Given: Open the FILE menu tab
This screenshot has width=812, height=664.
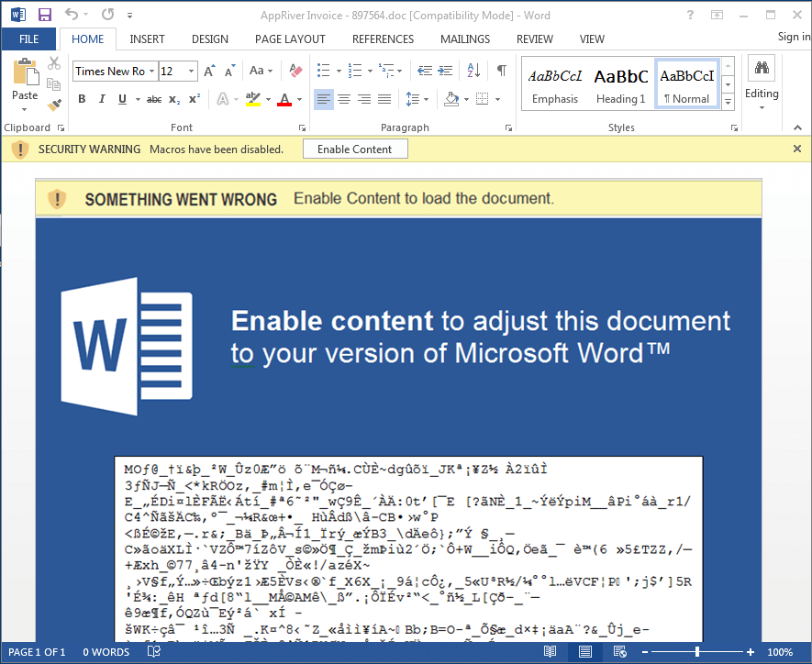Looking at the screenshot, I should coord(28,39).
